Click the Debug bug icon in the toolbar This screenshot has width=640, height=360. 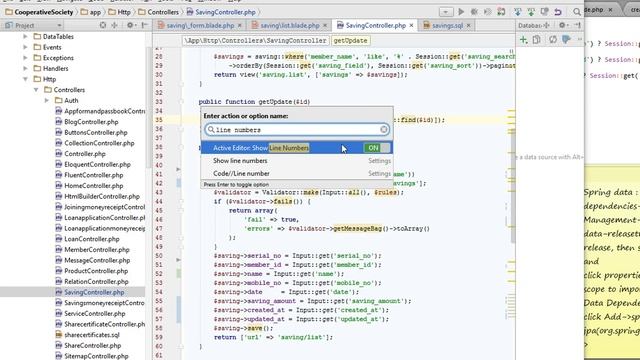474,12
